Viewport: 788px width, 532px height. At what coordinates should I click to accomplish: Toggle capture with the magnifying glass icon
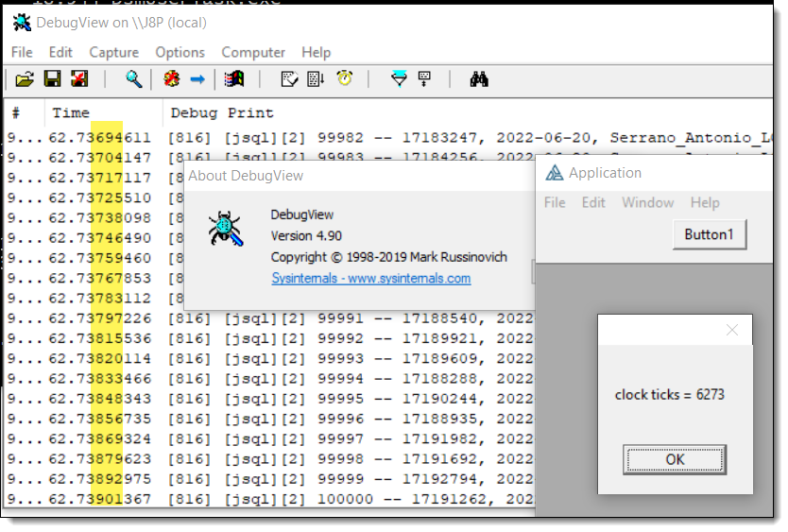tap(134, 79)
